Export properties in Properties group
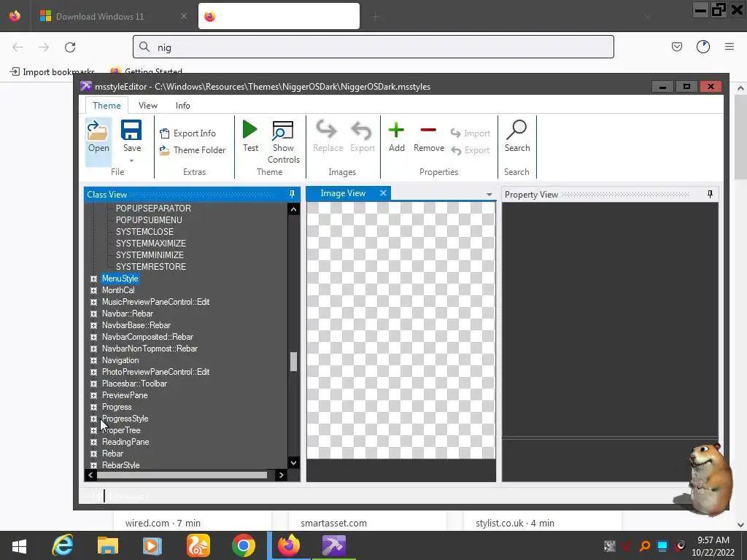The width and height of the screenshot is (747, 560). pyautogui.click(x=471, y=150)
